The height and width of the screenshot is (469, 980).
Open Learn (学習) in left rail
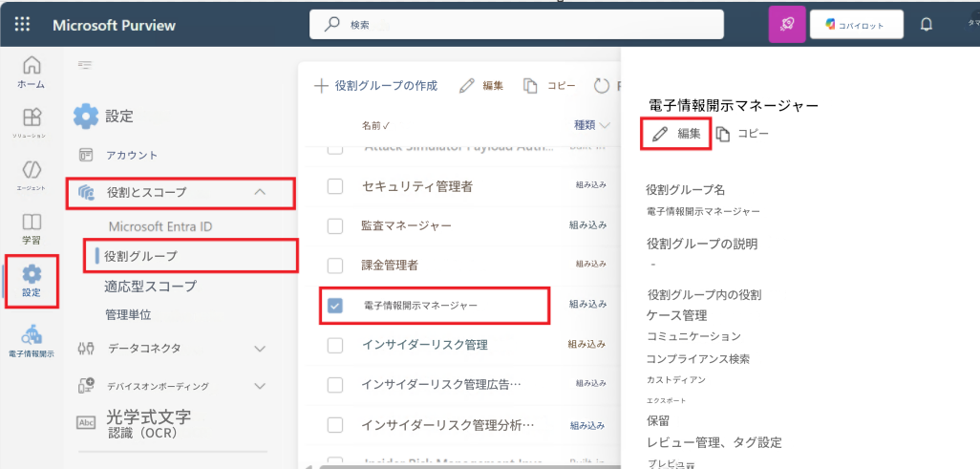(x=32, y=229)
